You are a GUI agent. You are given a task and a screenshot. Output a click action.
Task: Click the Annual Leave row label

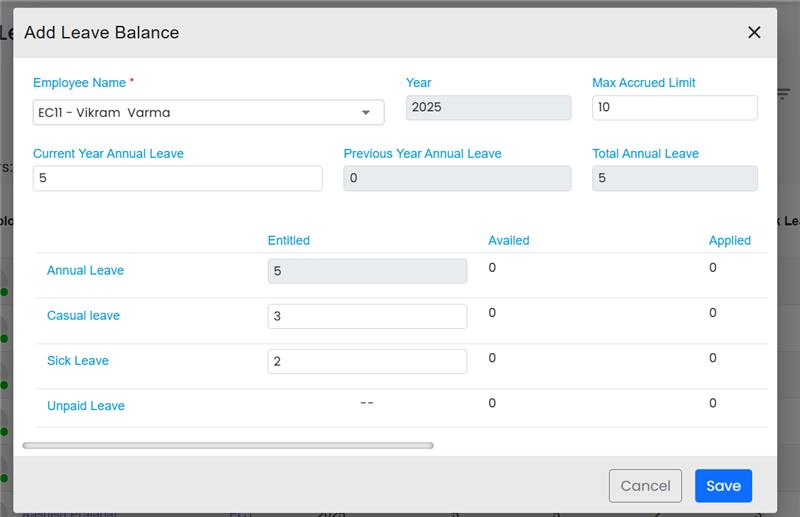85,270
